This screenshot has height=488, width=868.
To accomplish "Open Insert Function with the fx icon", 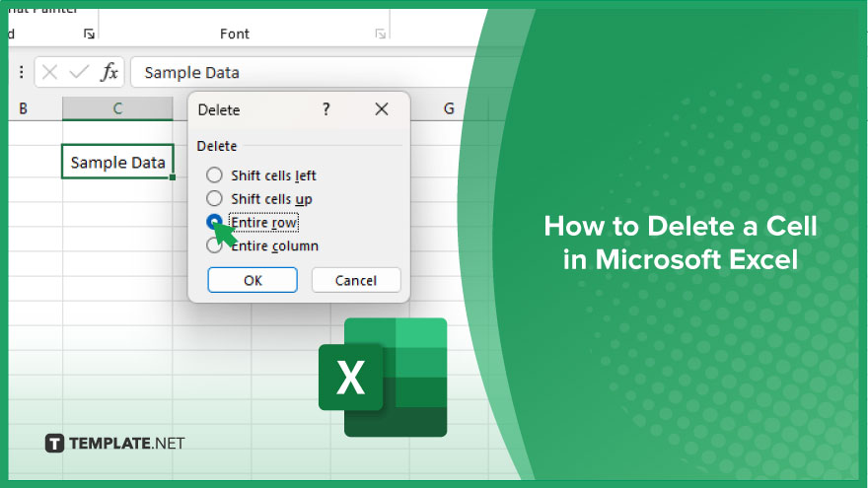I will [x=109, y=72].
